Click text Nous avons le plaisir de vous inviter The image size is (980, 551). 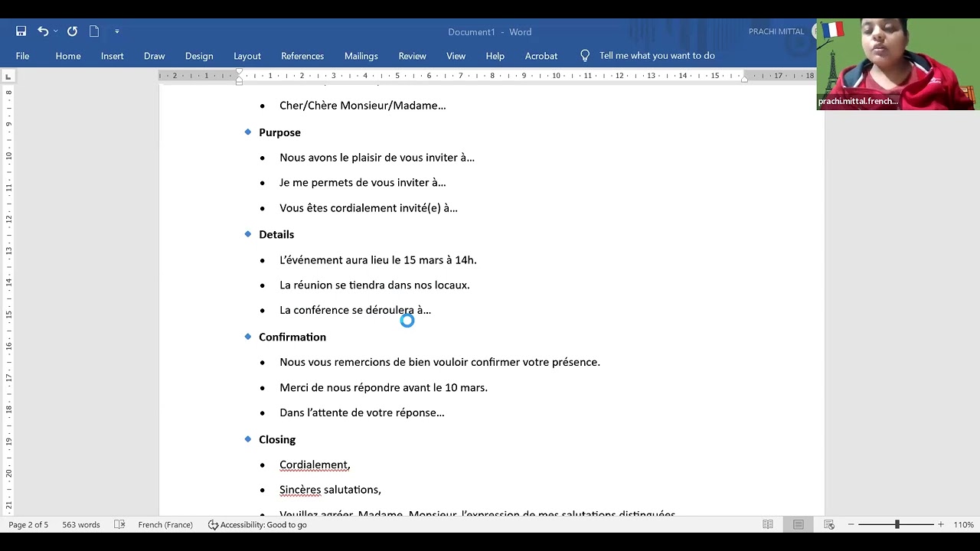pos(369,158)
